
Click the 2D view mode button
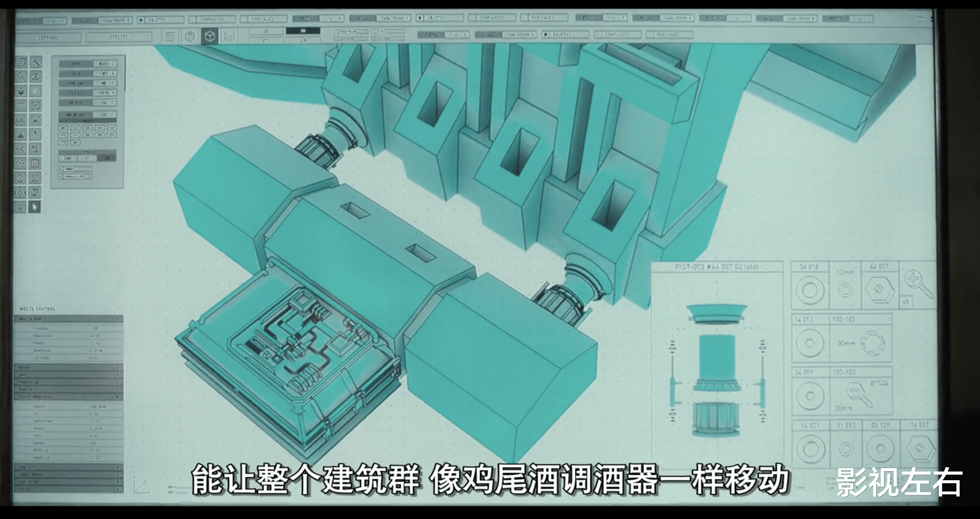coord(266,31)
